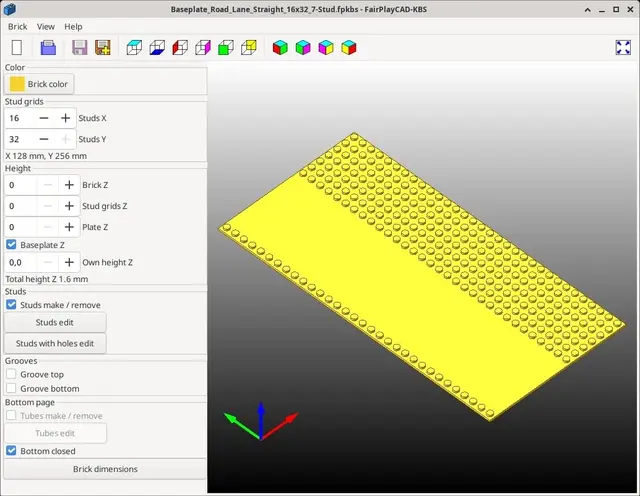Switch to top view (cyan-top cube)
Image resolution: width=640 pixels, height=496 pixels.
click(134, 47)
